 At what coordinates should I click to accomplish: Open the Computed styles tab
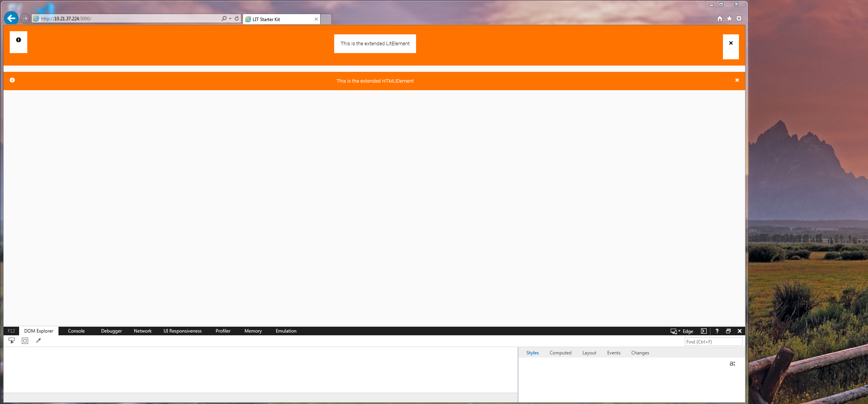[x=560, y=352]
